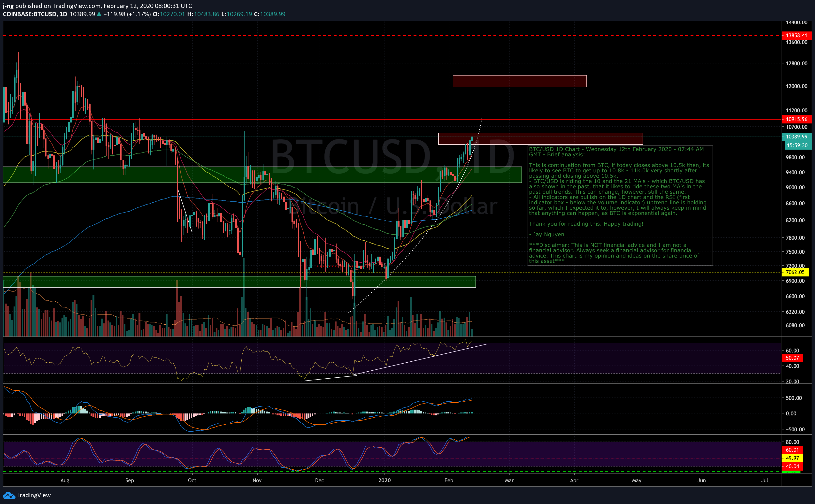Screen dimensions: 815x504
Task: Click the change value +119.98 (+1.17%)
Action: pos(127,14)
